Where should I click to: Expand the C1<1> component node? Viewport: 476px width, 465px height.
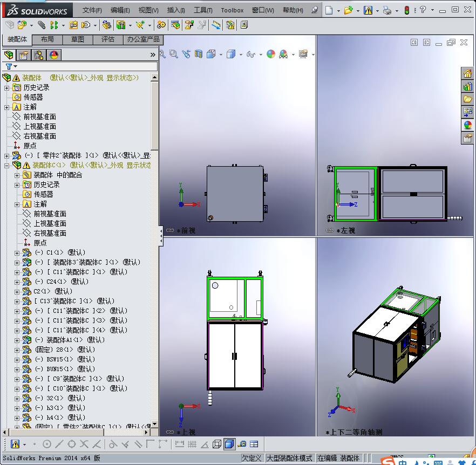click(x=17, y=253)
